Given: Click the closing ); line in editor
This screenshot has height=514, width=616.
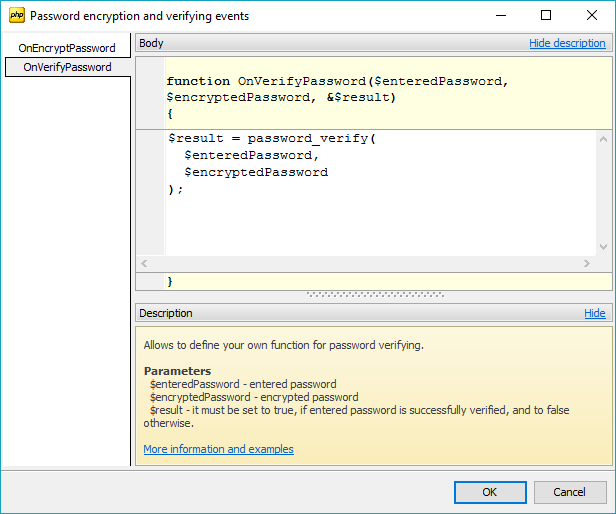Looking at the screenshot, I should 176,189.
